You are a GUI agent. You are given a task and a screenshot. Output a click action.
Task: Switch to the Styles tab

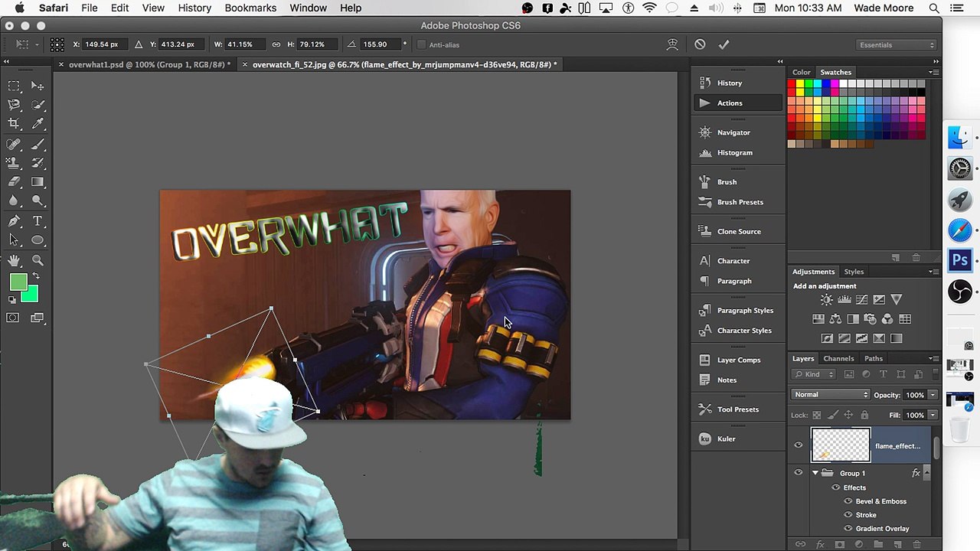pos(854,272)
